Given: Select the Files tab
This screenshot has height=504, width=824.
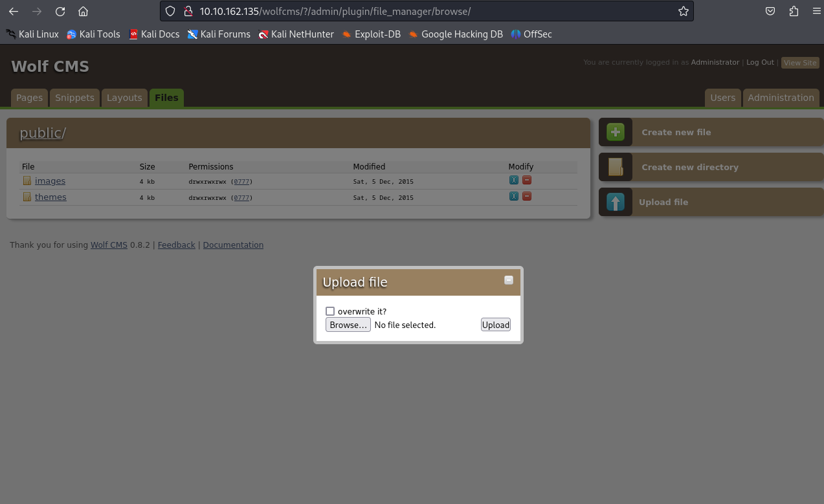Looking at the screenshot, I should click(166, 98).
